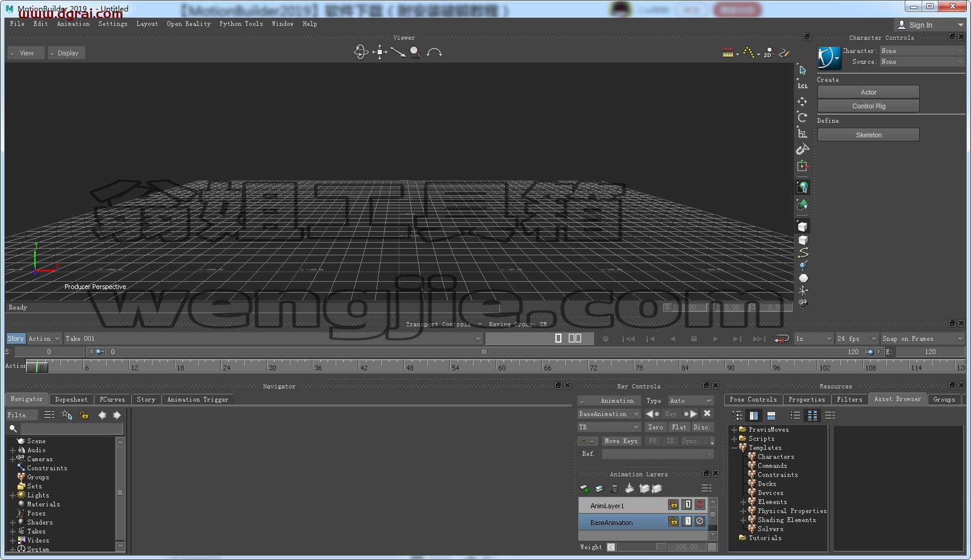971x560 pixels.
Task: Click the Navigator back arrow
Action: click(x=102, y=415)
